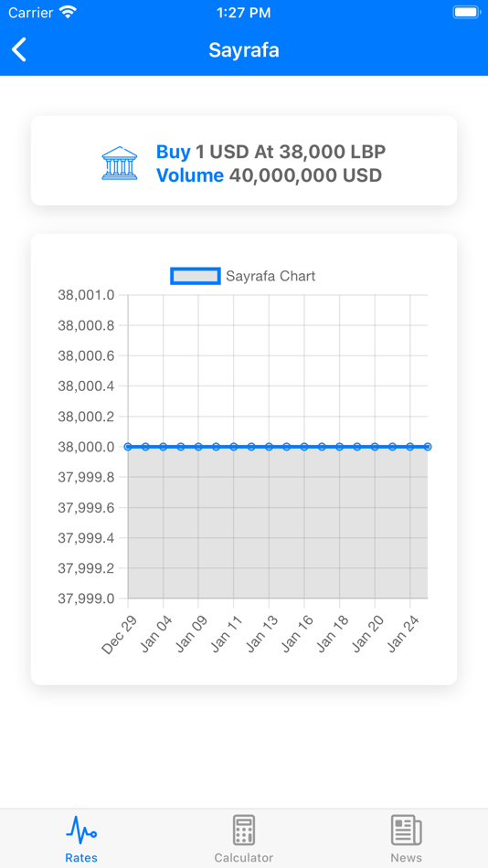Open the Rates tab
This screenshot has width=488, height=868.
tap(81, 838)
